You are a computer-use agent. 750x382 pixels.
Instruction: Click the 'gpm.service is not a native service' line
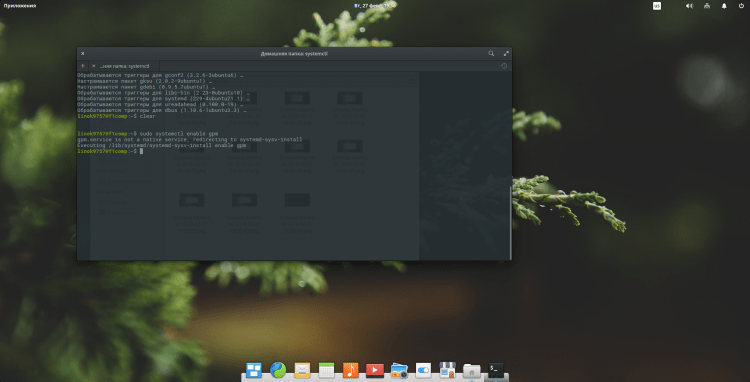pyautogui.click(x=189, y=139)
